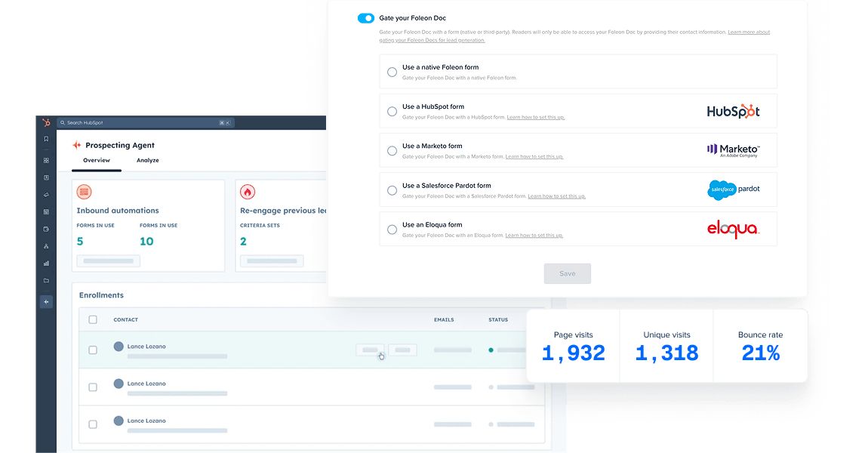Click the Salesforce Pardot logo
The width and height of the screenshot is (868, 453).
coord(734,190)
